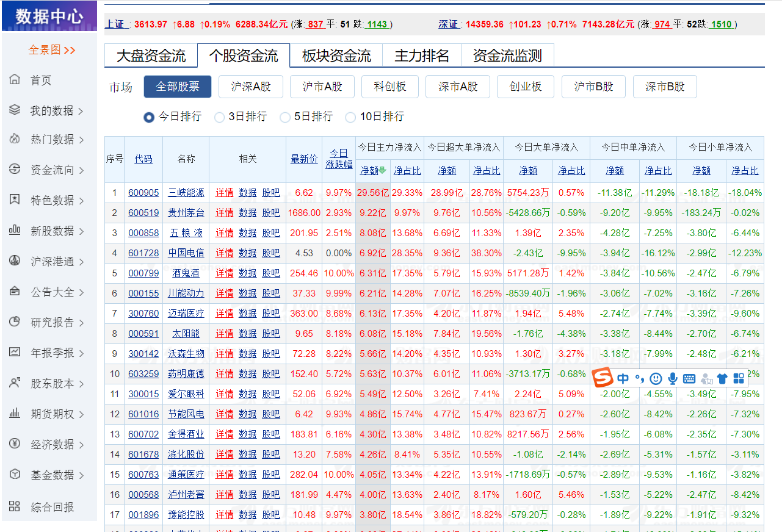782x532 pixels.
Task: Open 股吧 link for 贵州茅台
Action: (x=270, y=212)
